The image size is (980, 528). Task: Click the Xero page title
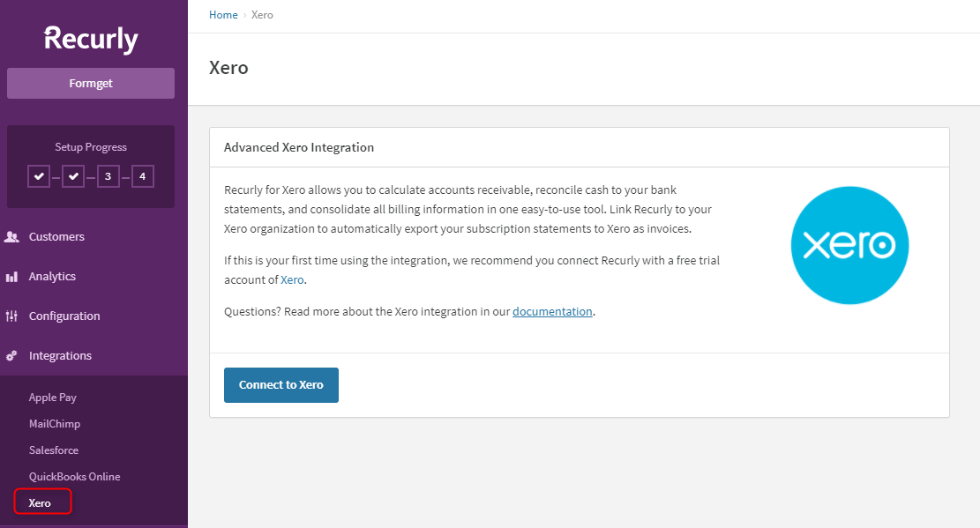coord(228,68)
